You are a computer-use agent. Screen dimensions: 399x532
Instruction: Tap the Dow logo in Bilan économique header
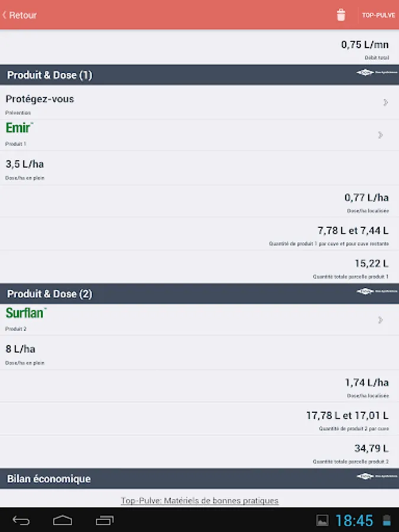[x=375, y=476]
